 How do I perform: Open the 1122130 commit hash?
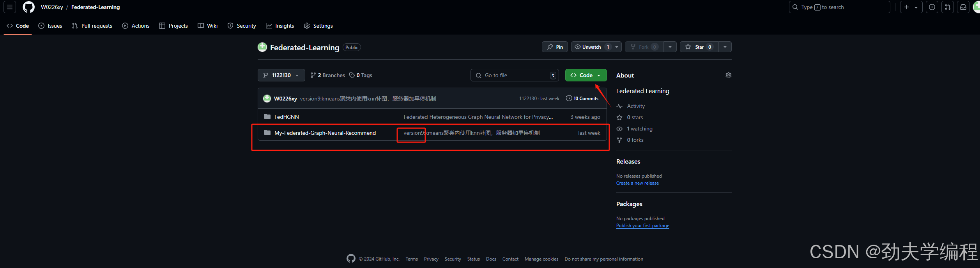pyautogui.click(x=528, y=99)
